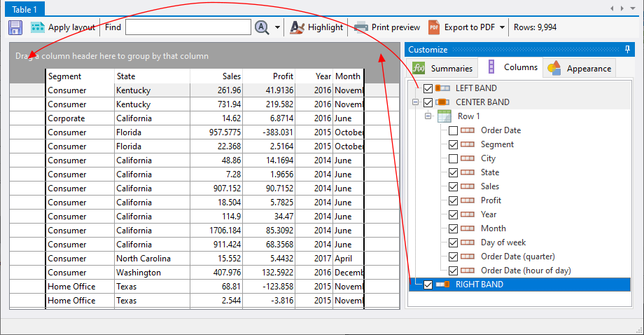Screen dimensions: 644x335
Task: Enable the Order Date column checkbox
Action: tap(454, 130)
